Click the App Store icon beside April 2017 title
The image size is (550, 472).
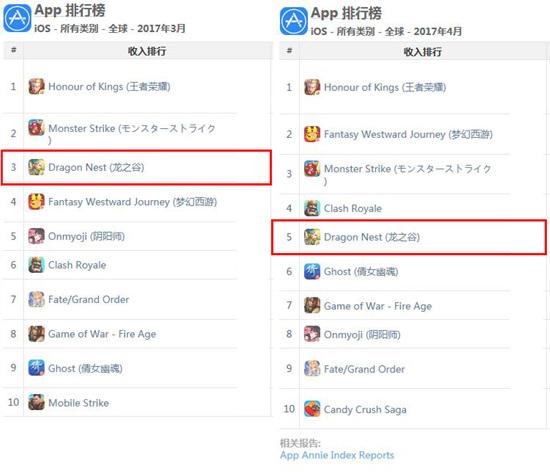pos(294,21)
